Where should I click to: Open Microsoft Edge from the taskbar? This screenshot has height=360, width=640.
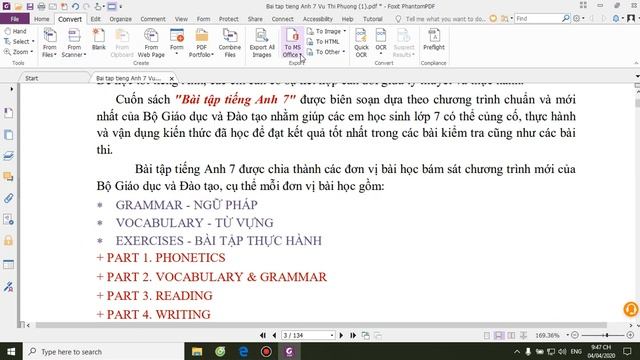coord(243,351)
